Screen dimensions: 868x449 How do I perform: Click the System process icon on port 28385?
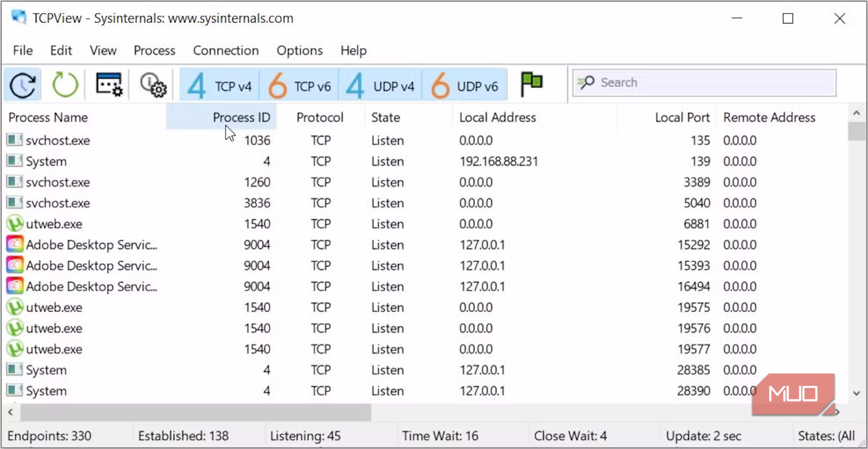pyautogui.click(x=14, y=370)
